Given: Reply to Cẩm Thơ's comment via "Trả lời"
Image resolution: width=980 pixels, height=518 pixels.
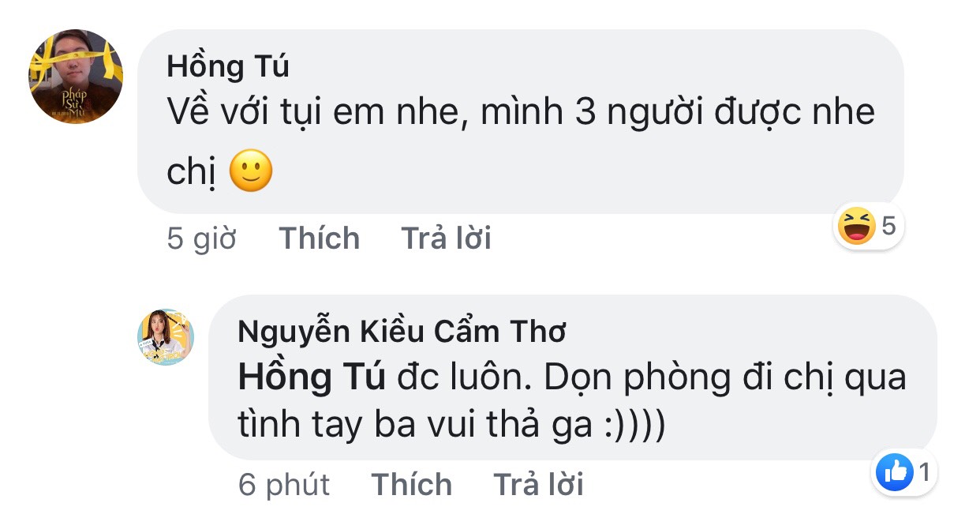Looking at the screenshot, I should pyautogui.click(x=538, y=485).
